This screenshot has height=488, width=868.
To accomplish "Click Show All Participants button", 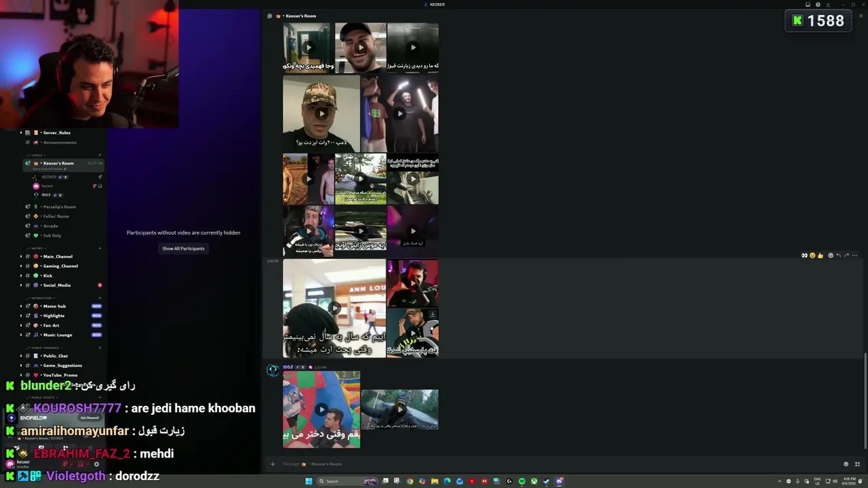I will pos(183,249).
